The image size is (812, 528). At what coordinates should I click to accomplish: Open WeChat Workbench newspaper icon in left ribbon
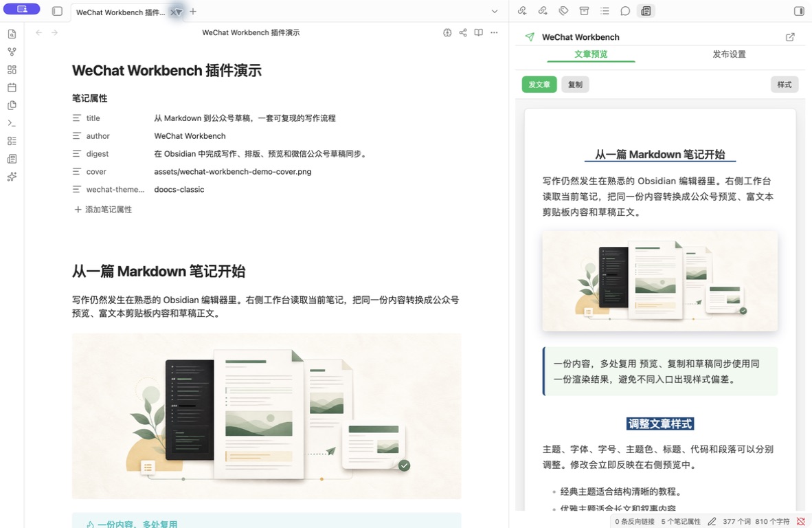pyautogui.click(x=12, y=159)
